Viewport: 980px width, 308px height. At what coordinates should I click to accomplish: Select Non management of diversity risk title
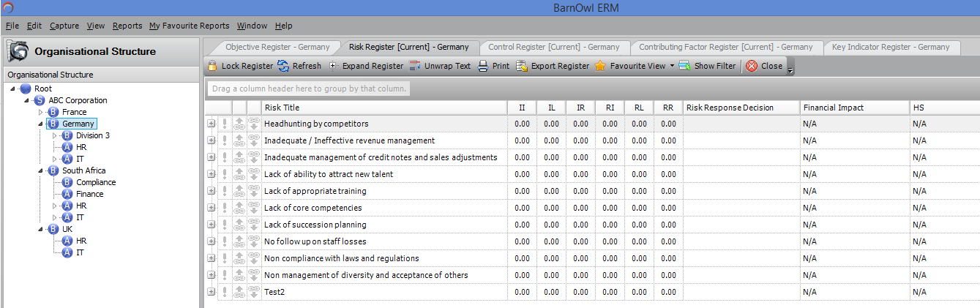[x=366, y=275]
